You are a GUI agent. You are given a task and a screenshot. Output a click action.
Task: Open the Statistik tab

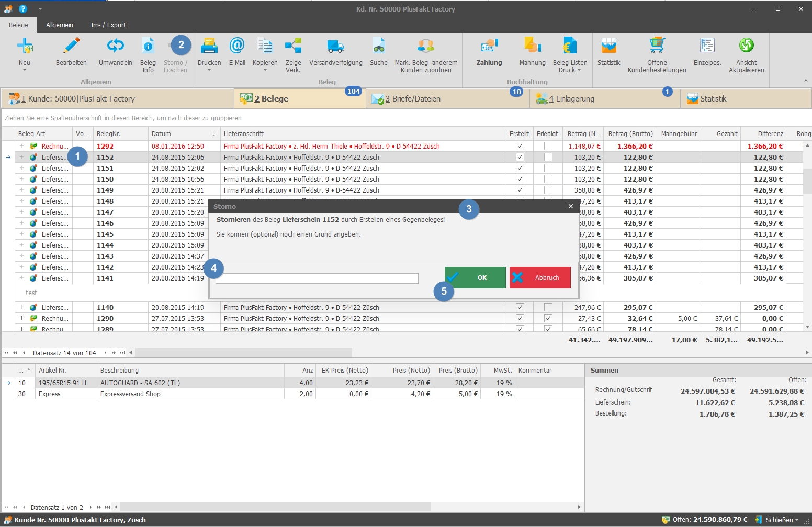(x=746, y=98)
